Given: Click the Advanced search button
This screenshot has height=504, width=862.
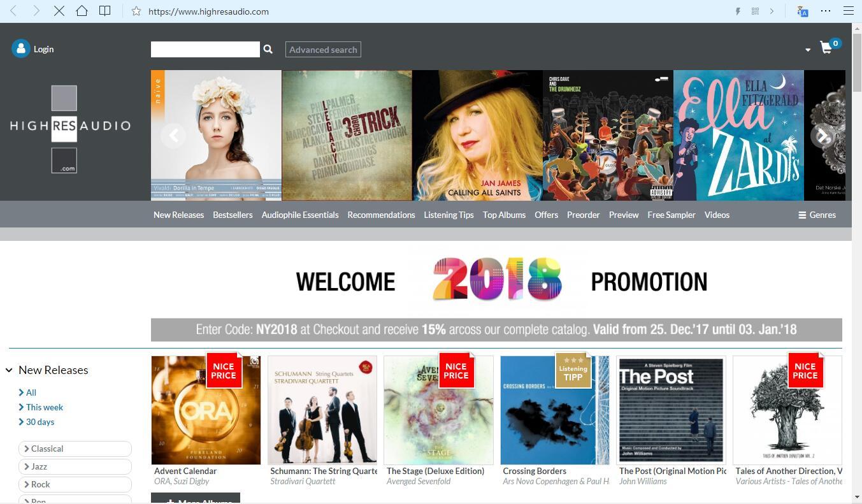Looking at the screenshot, I should pos(323,50).
